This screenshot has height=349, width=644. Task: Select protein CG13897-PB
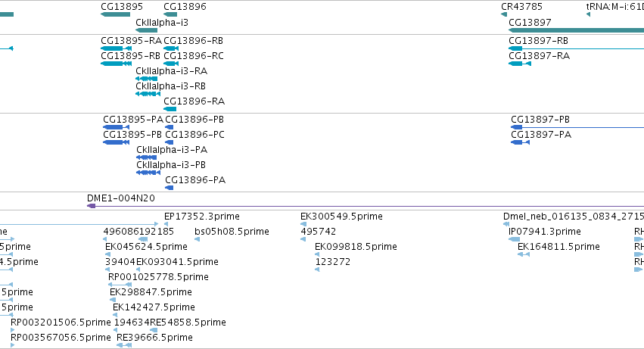coord(540,120)
